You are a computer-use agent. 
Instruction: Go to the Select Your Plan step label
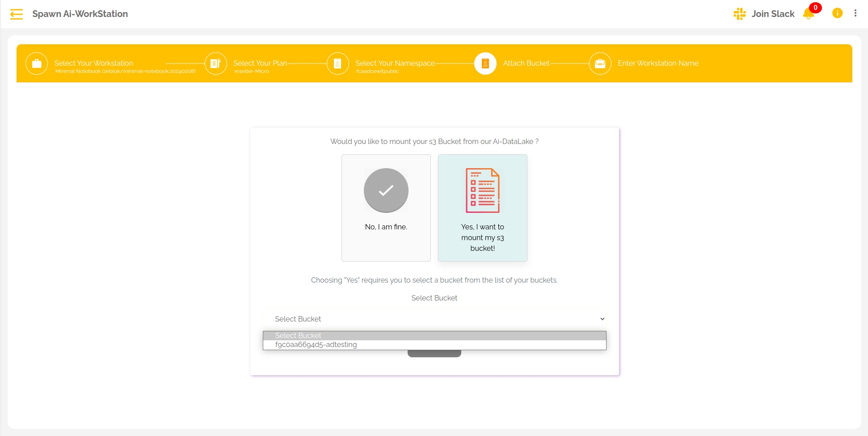(x=260, y=63)
